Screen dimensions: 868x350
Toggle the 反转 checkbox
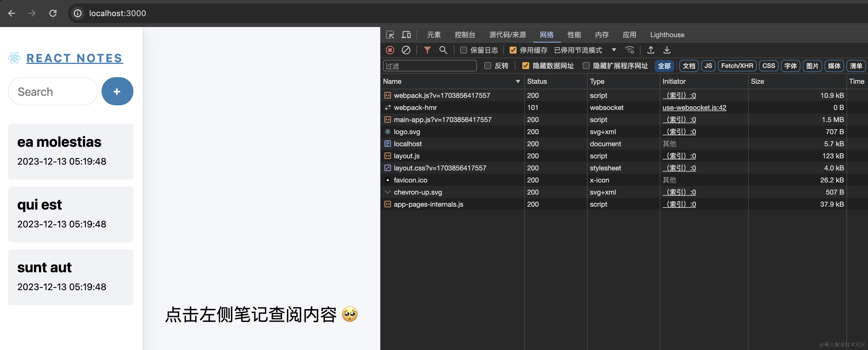click(x=487, y=66)
